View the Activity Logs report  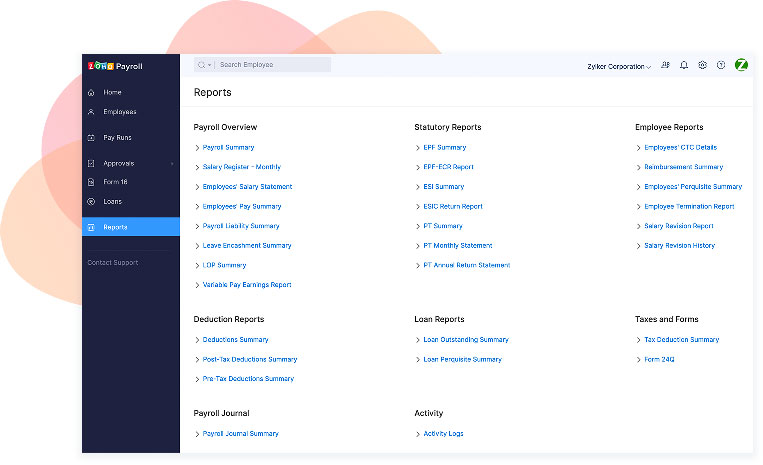[443, 434]
